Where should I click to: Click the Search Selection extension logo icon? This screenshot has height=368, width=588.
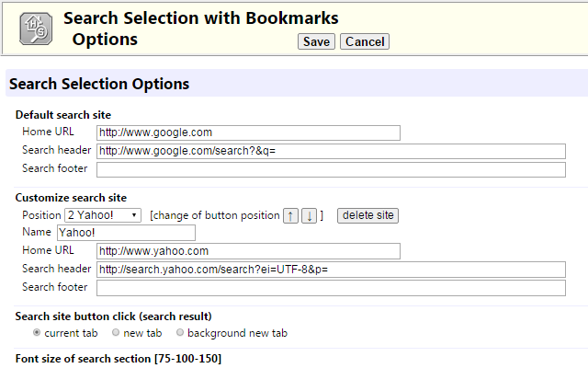pos(36,29)
